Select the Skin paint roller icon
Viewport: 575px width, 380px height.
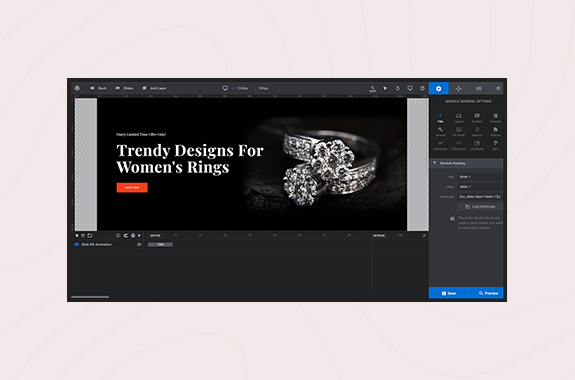(x=495, y=145)
